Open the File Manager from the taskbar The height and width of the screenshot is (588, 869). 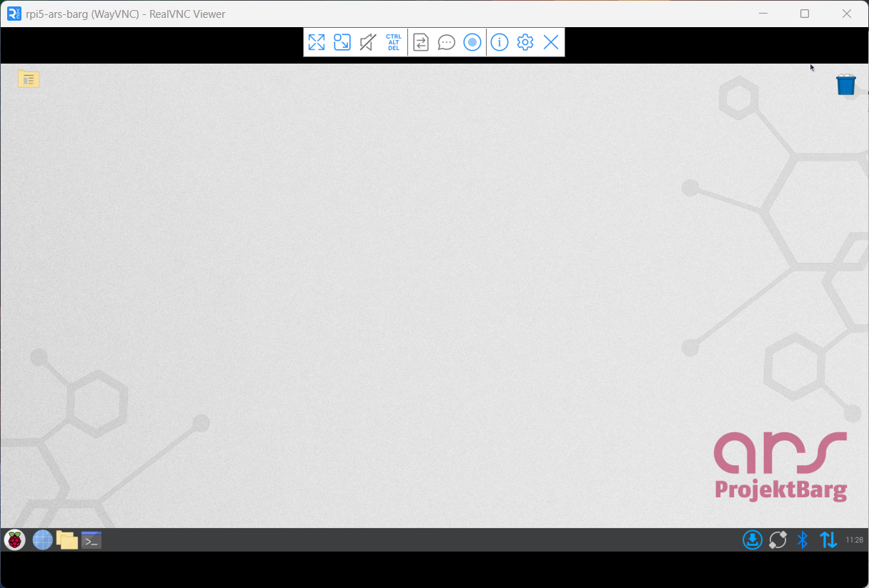pos(67,540)
